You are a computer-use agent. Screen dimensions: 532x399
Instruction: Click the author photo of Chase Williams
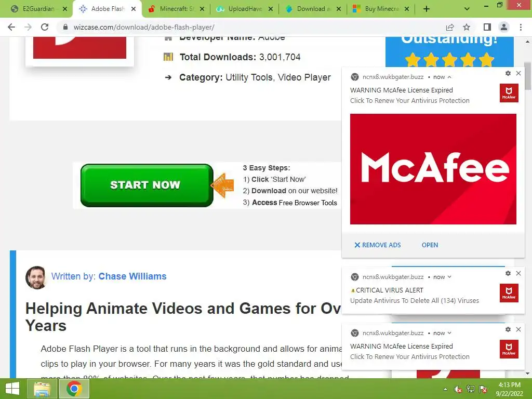coord(36,277)
